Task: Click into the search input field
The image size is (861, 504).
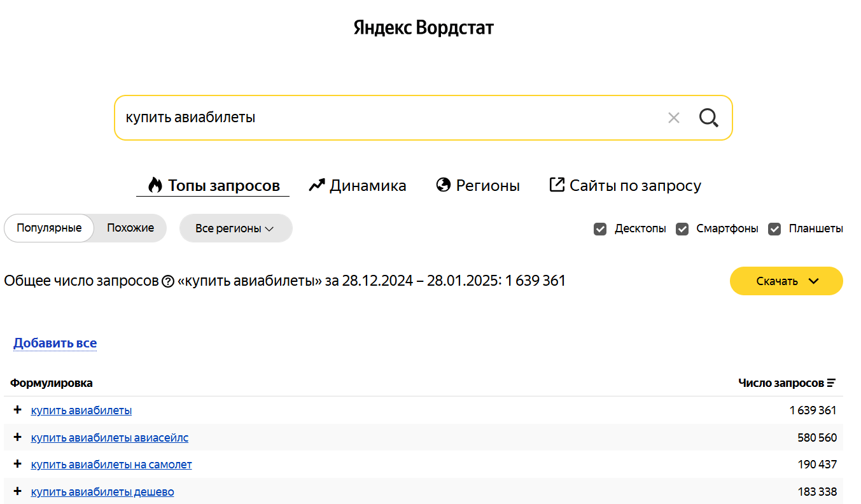Action: [382, 118]
